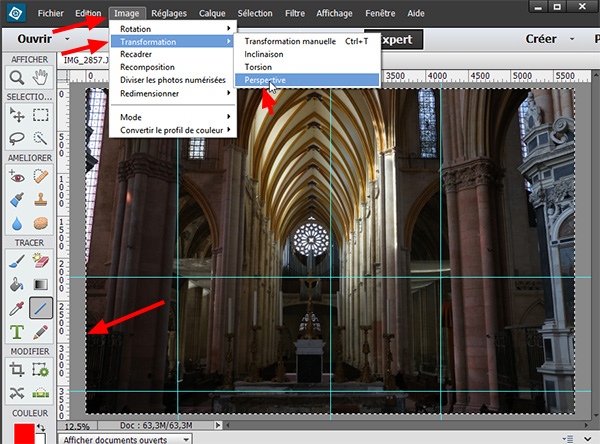Expand the Mode submenu
The image size is (600, 444).
pos(173,117)
